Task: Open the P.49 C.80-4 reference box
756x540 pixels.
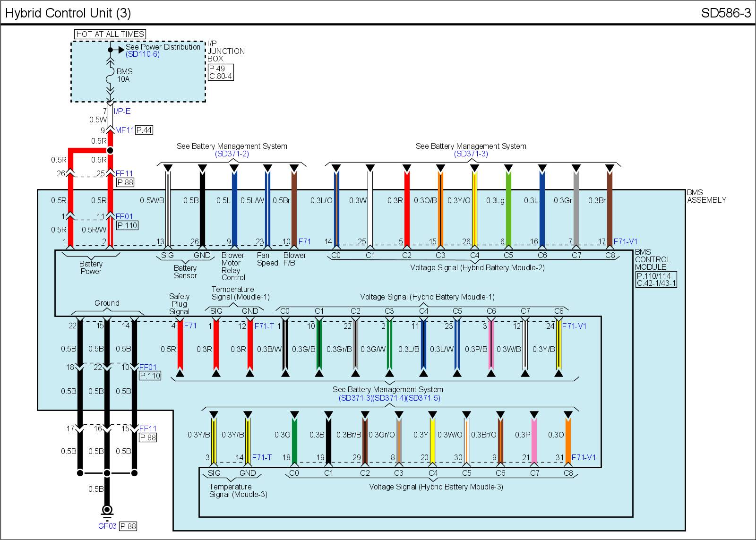Action: tap(221, 72)
